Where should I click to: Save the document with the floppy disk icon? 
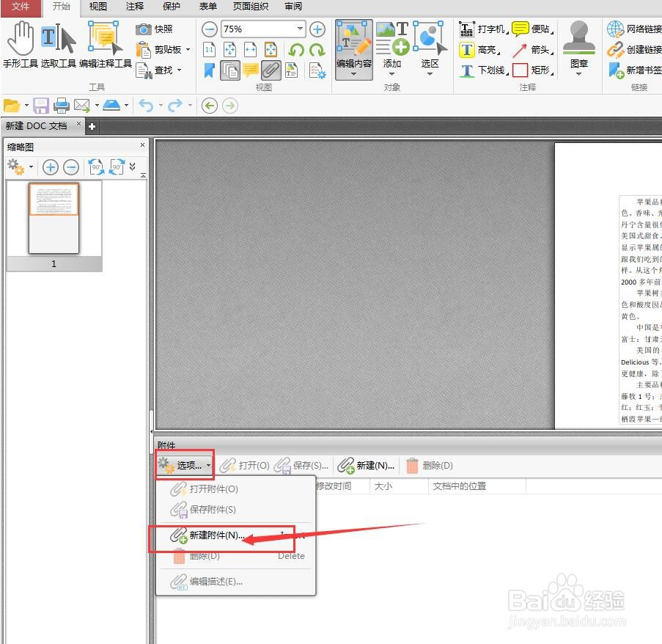click(x=41, y=105)
